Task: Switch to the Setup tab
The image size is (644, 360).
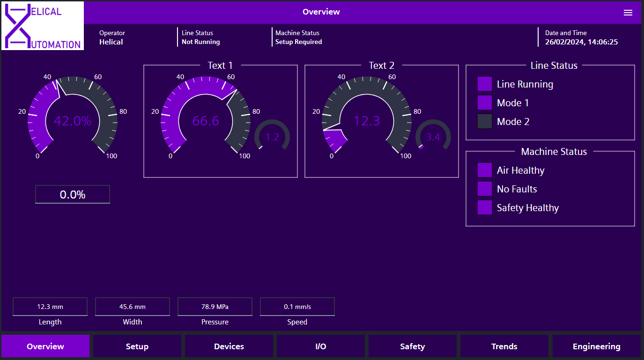Action: point(137,346)
